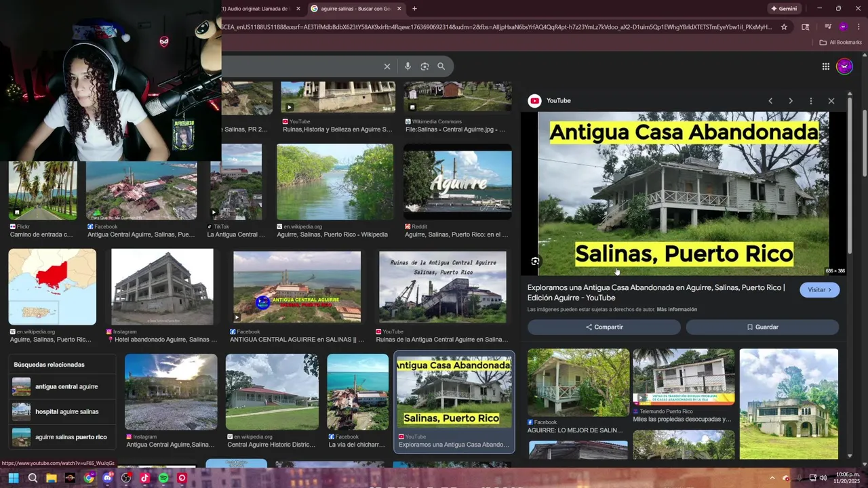Open Wikipedia mangrove Aguirre, Salinas image
This screenshot has height=488, width=868.
coord(335,182)
